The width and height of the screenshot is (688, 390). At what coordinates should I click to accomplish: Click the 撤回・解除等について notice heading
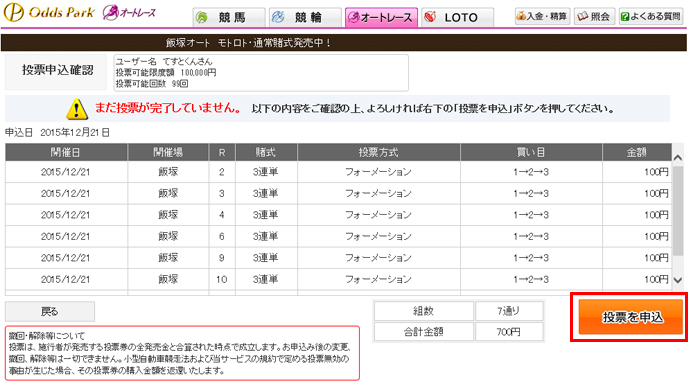47,336
